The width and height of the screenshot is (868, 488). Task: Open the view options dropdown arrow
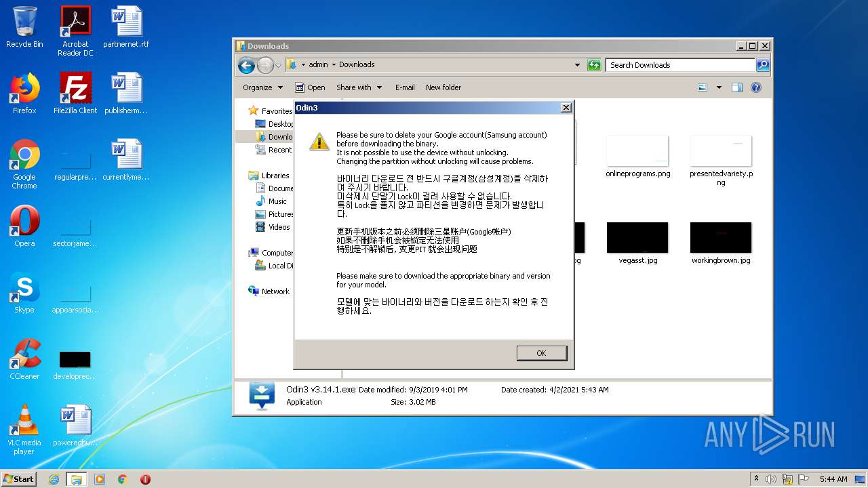(719, 87)
